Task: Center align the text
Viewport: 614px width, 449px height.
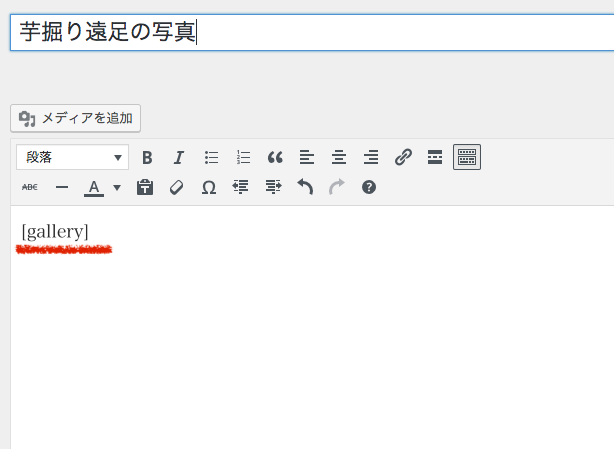Action: pos(339,157)
